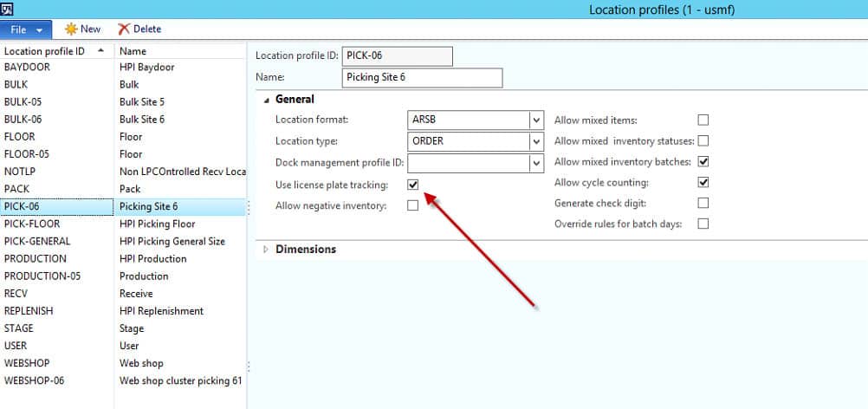
Task: Select the BAYDOOR profile row
Action: click(x=123, y=67)
